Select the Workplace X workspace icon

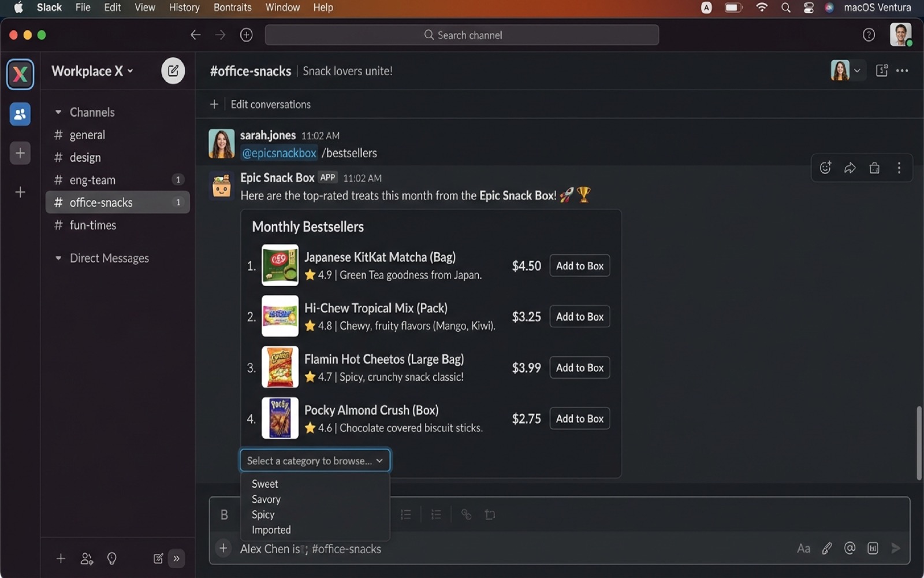(x=20, y=74)
